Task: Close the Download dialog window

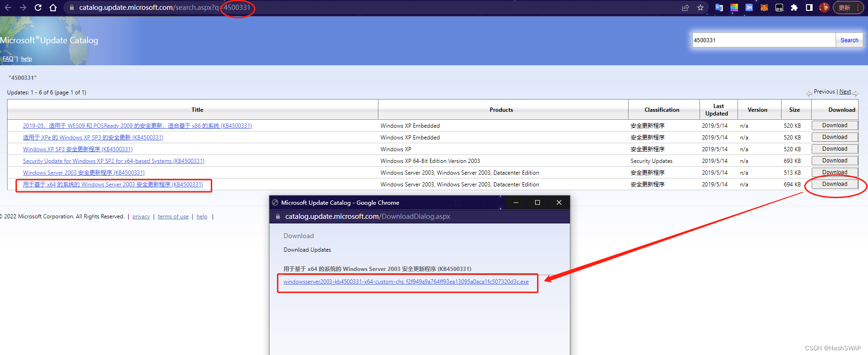Action: [x=559, y=202]
